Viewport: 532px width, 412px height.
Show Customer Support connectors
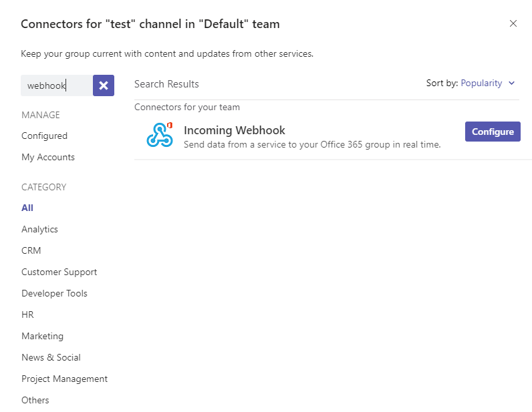click(59, 272)
